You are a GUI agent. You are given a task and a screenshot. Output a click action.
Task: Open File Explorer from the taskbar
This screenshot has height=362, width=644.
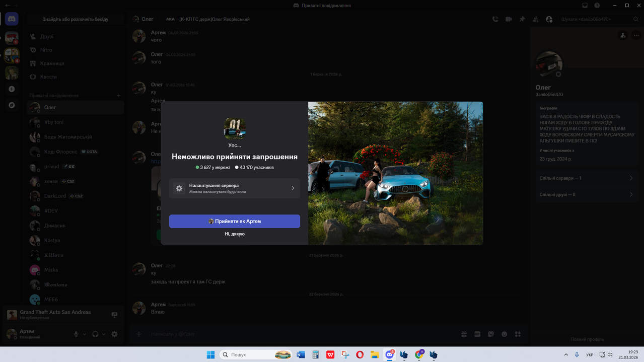pos(375,354)
